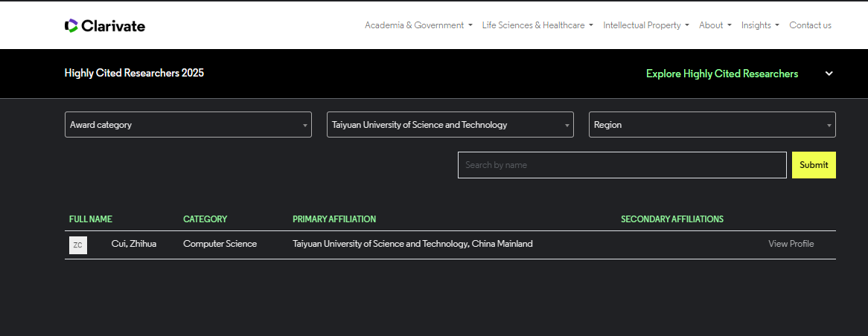
Task: Click the Highly Cited Researchers 2025 title
Action: click(134, 73)
